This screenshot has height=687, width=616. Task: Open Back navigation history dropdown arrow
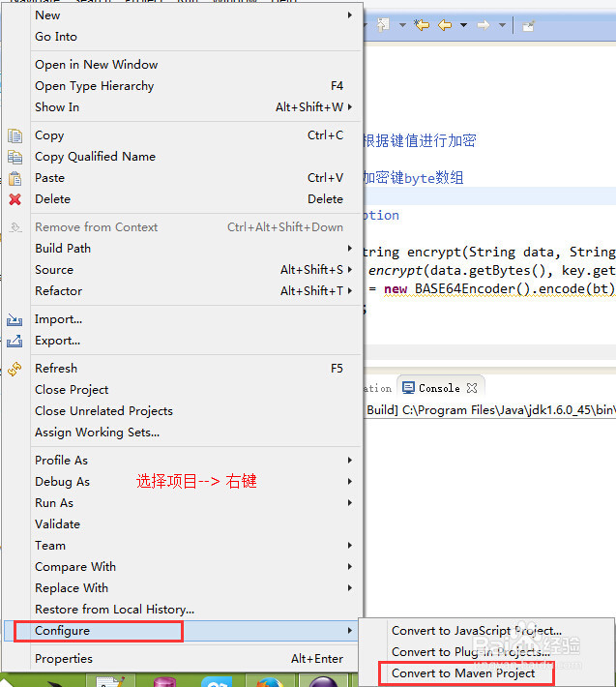click(x=463, y=25)
